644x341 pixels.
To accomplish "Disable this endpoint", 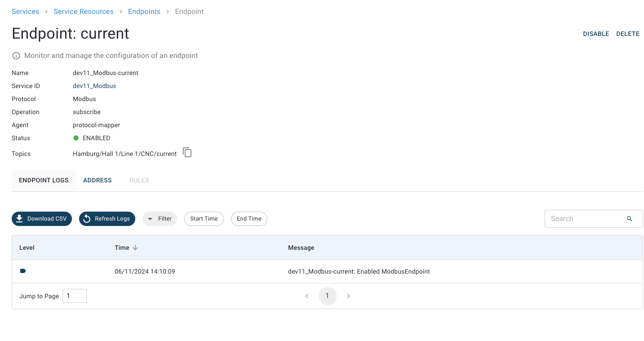I will [595, 34].
